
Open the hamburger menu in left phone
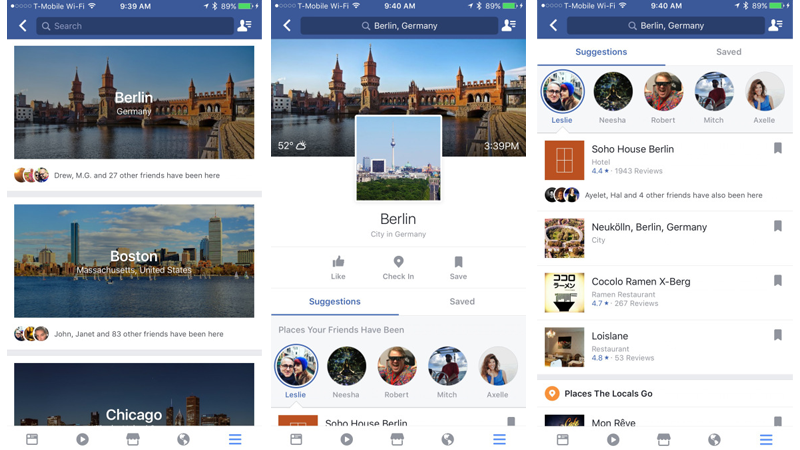[x=235, y=439]
